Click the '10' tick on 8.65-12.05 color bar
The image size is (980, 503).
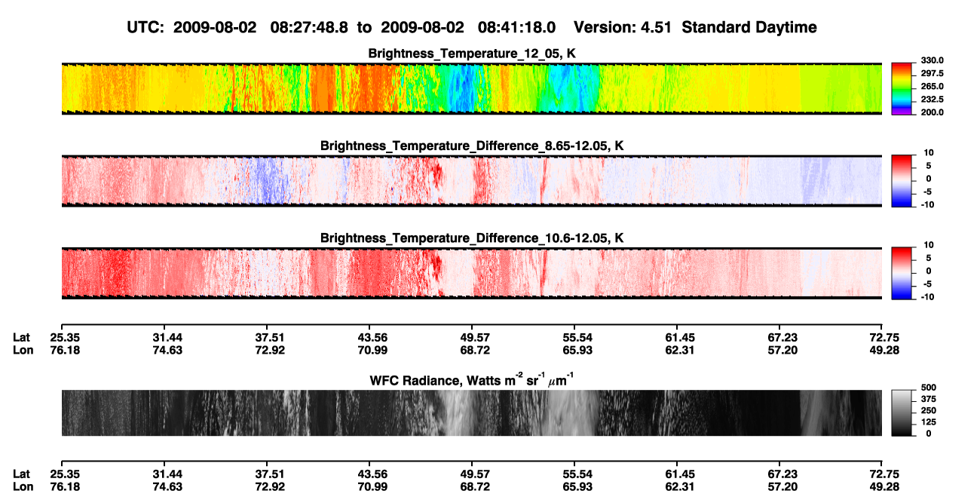pyautogui.click(x=929, y=153)
